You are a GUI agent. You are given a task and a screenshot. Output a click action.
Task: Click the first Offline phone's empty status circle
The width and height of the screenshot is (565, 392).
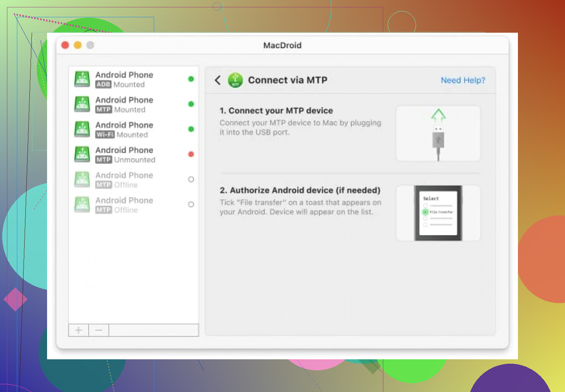[191, 179]
